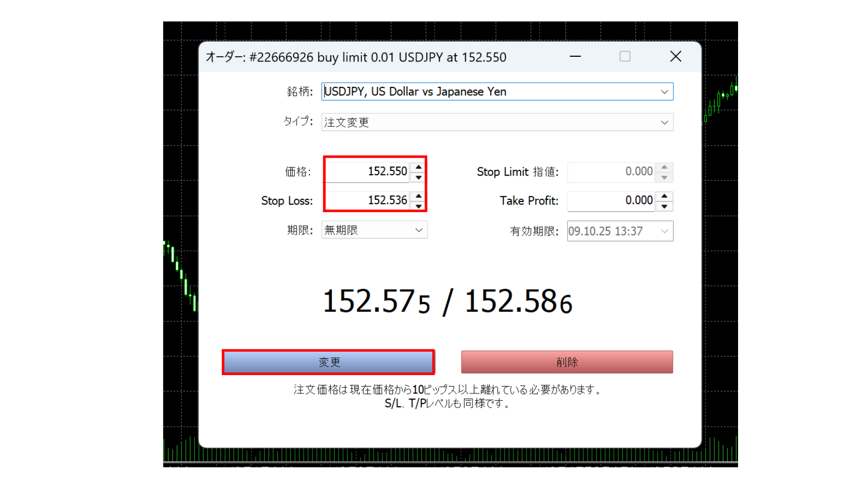
Task: Open the タイプ order type dropdown
Action: coord(664,122)
